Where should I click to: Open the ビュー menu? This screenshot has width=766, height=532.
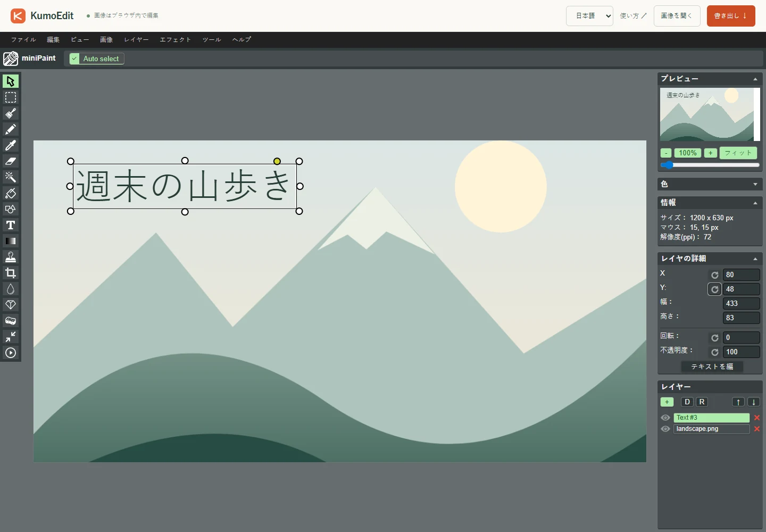80,39
